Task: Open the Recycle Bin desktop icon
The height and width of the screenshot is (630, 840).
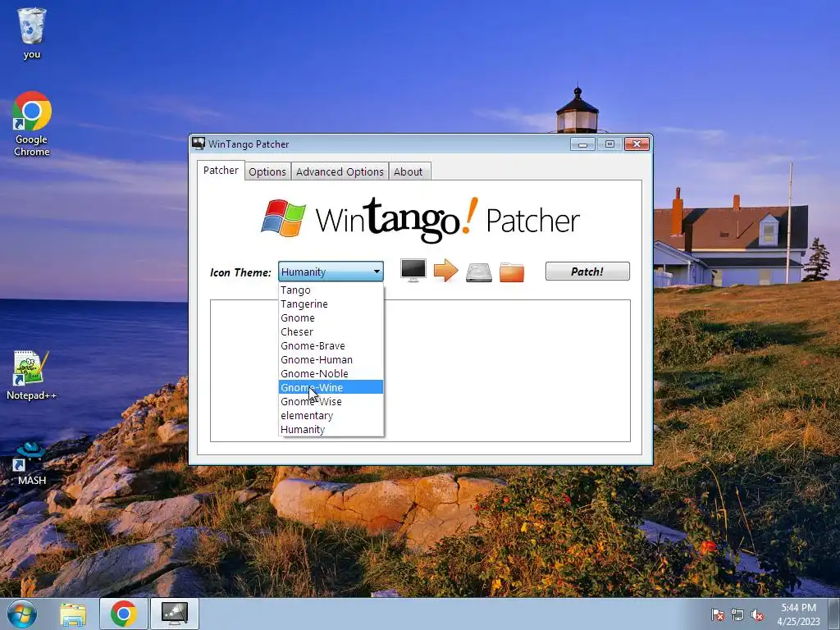Action: [32, 33]
